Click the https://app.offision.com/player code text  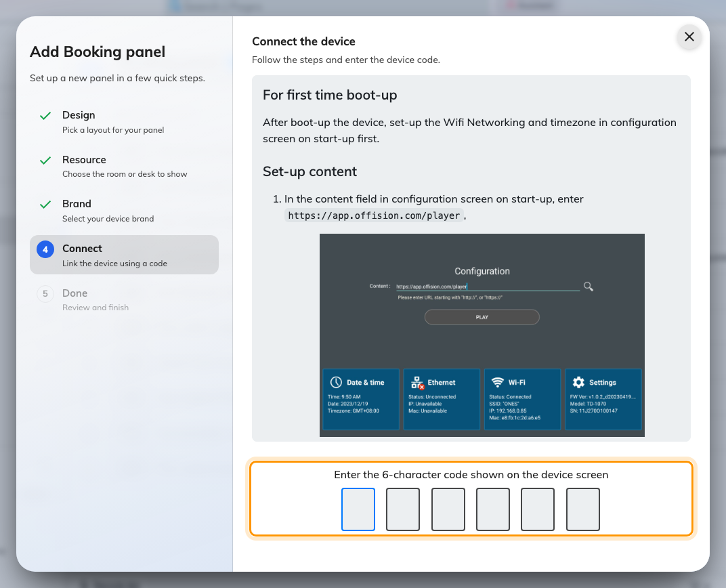coord(374,215)
